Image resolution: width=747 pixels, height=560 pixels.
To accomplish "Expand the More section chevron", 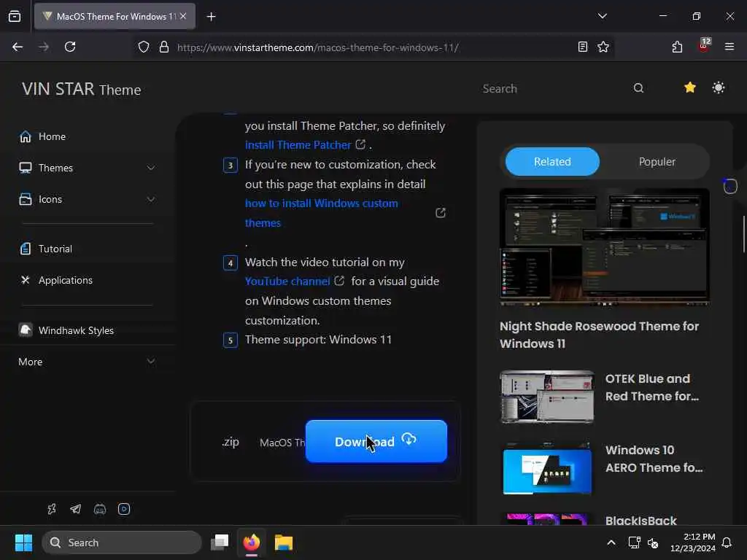I will (150, 362).
